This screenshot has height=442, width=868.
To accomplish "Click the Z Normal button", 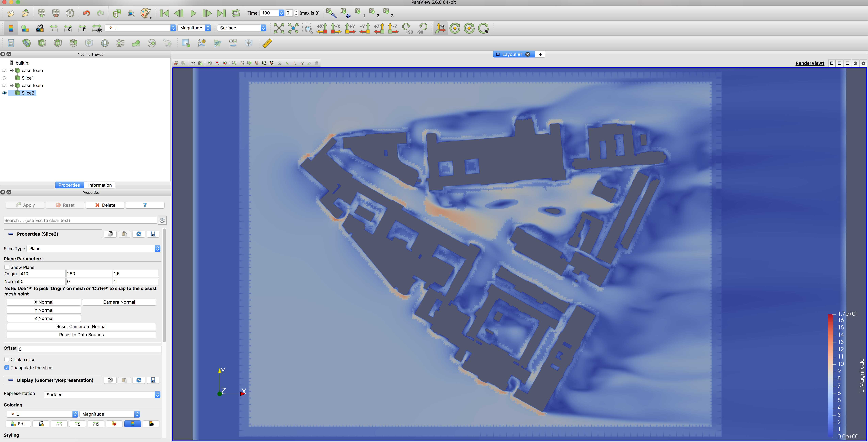I will (44, 318).
